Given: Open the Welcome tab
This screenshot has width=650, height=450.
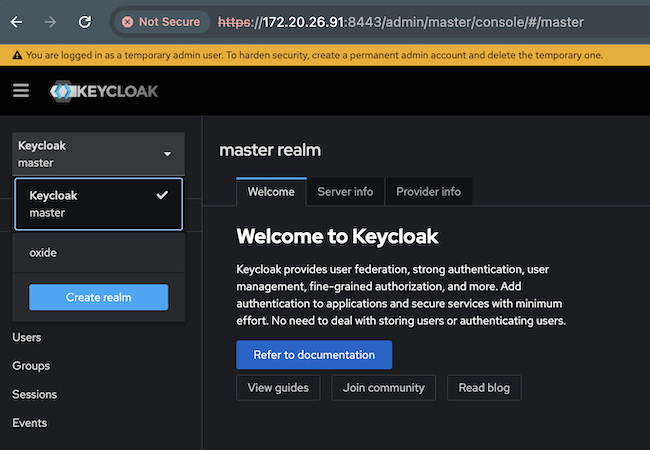Looking at the screenshot, I should point(271,192).
